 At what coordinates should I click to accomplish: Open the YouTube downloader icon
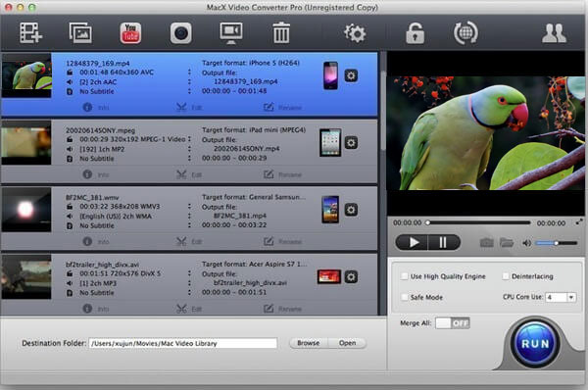tap(130, 33)
